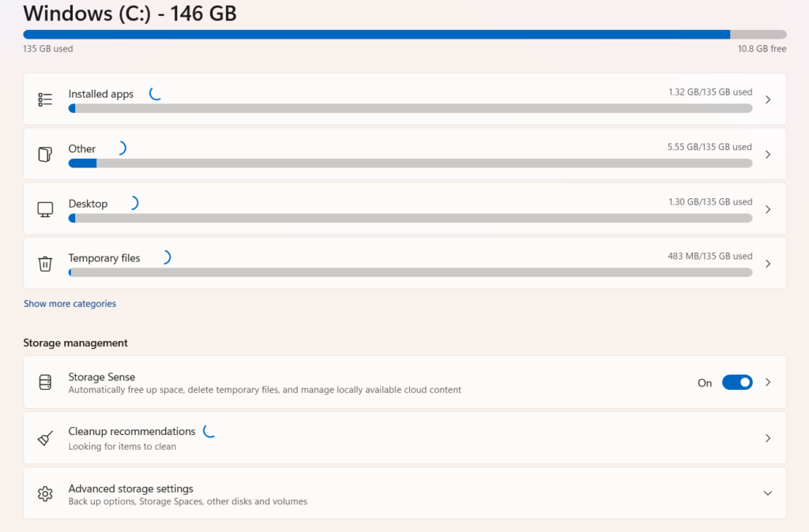This screenshot has height=532, width=809.
Task: Click the Storage management heading
Action: click(75, 343)
